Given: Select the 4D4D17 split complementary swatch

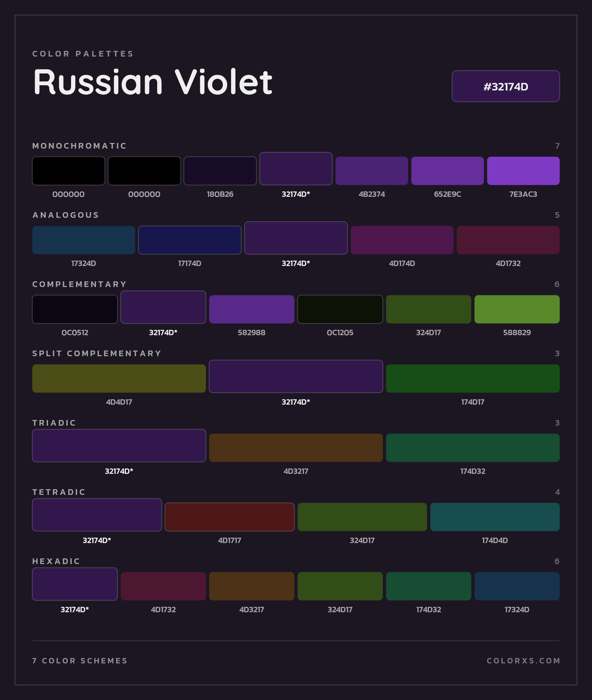Looking at the screenshot, I should pos(119,378).
